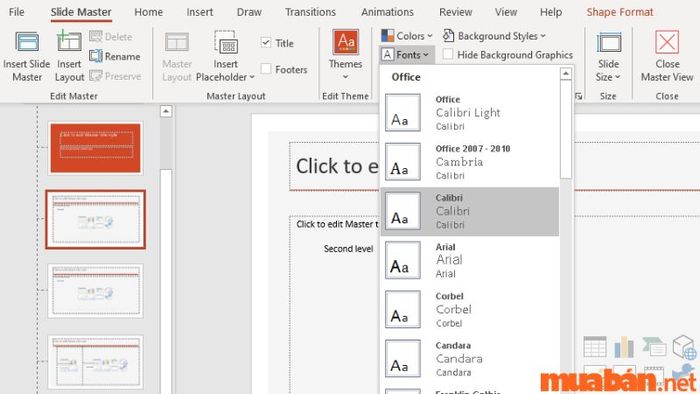Choose Office Calibri Light font theme
The width and height of the screenshot is (700, 394).
[470, 112]
